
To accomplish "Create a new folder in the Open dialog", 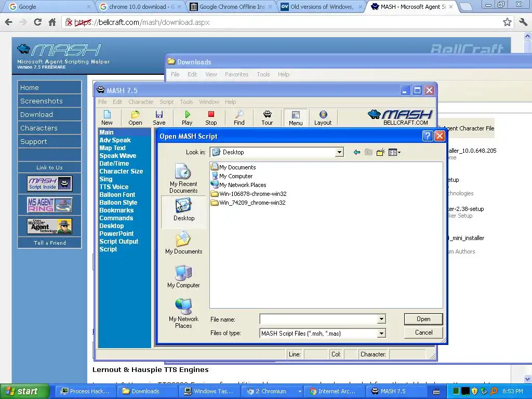I will click(380, 152).
